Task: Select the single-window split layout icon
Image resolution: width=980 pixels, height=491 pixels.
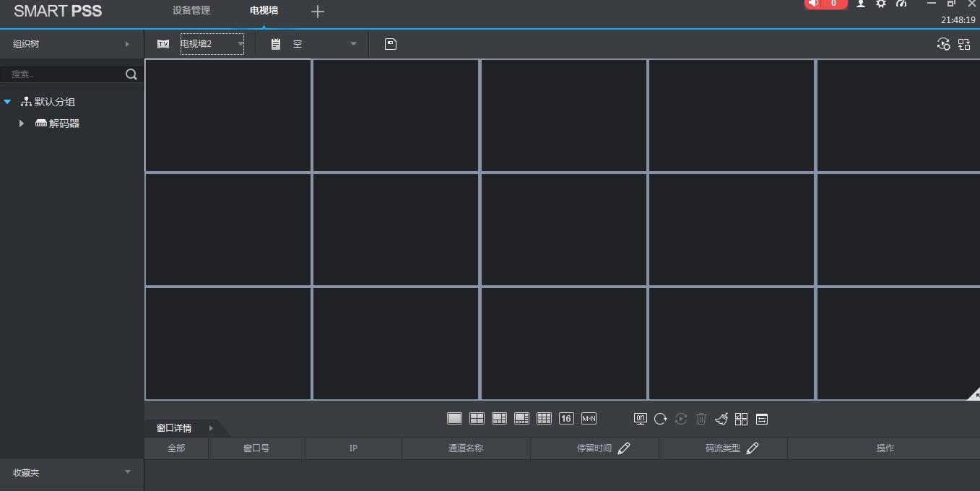Action: [x=454, y=419]
